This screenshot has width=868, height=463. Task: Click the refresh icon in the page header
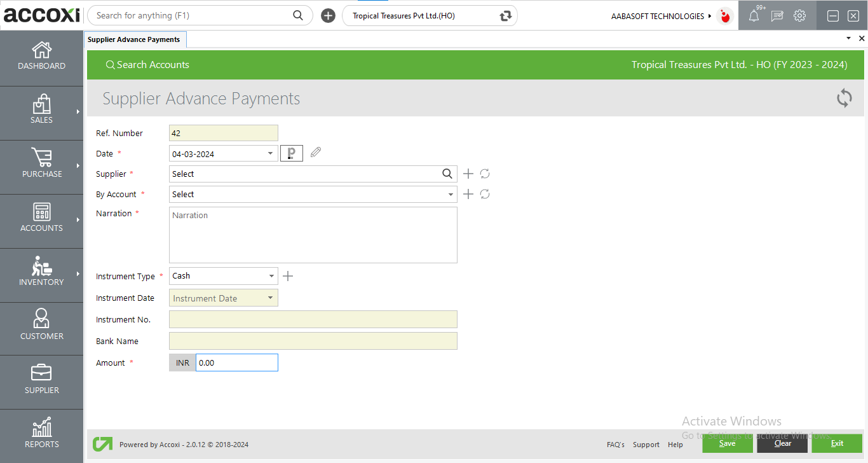(x=844, y=98)
